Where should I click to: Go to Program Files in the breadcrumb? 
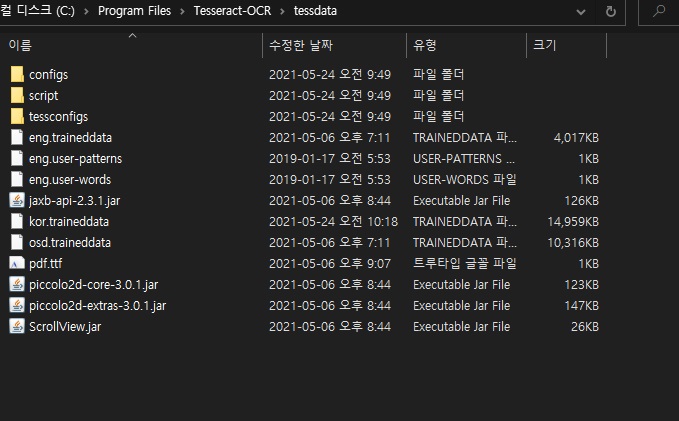(x=134, y=11)
